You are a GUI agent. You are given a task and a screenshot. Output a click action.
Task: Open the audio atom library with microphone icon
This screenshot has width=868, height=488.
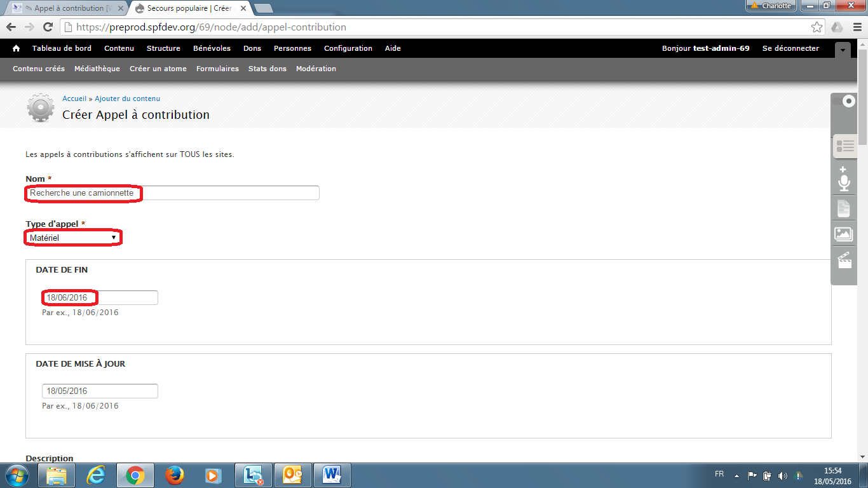[843, 179]
